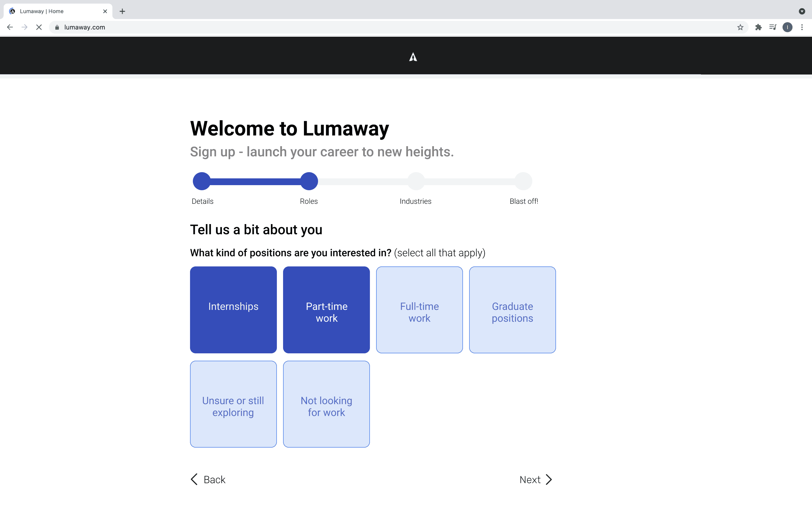The height and width of the screenshot is (508, 812).
Task: Click the Roles step label
Action: [x=309, y=201]
